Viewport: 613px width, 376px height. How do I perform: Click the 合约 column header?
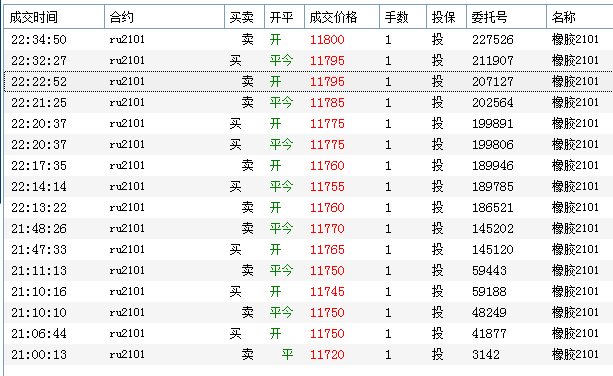click(x=165, y=17)
